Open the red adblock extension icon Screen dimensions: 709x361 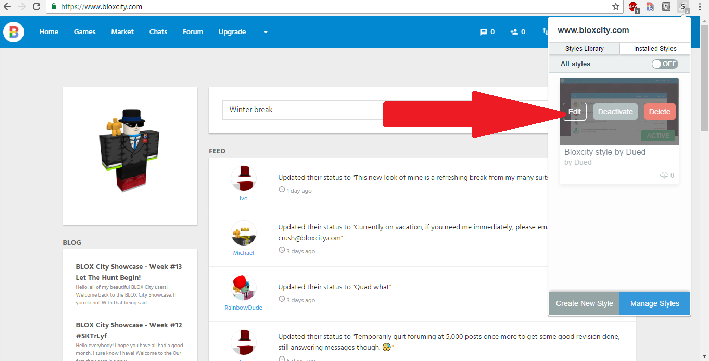coord(633,7)
